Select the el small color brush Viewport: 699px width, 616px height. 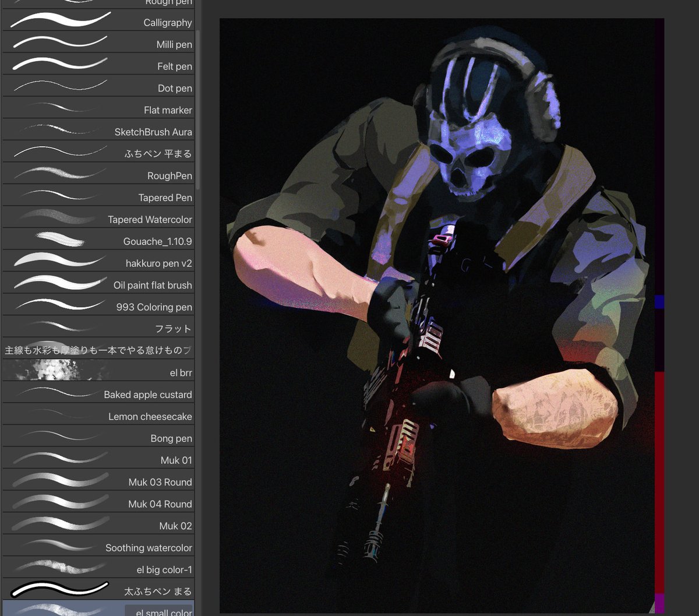(98, 608)
